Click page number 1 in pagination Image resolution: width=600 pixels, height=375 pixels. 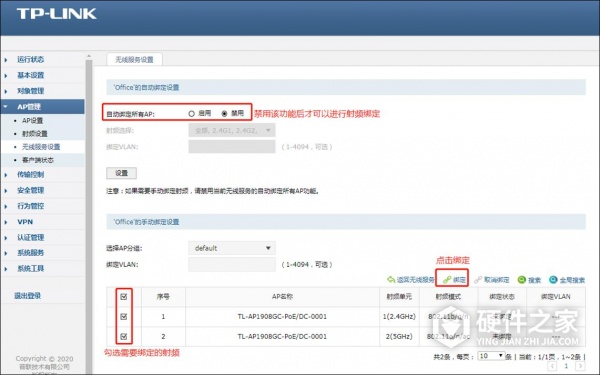pos(566,367)
